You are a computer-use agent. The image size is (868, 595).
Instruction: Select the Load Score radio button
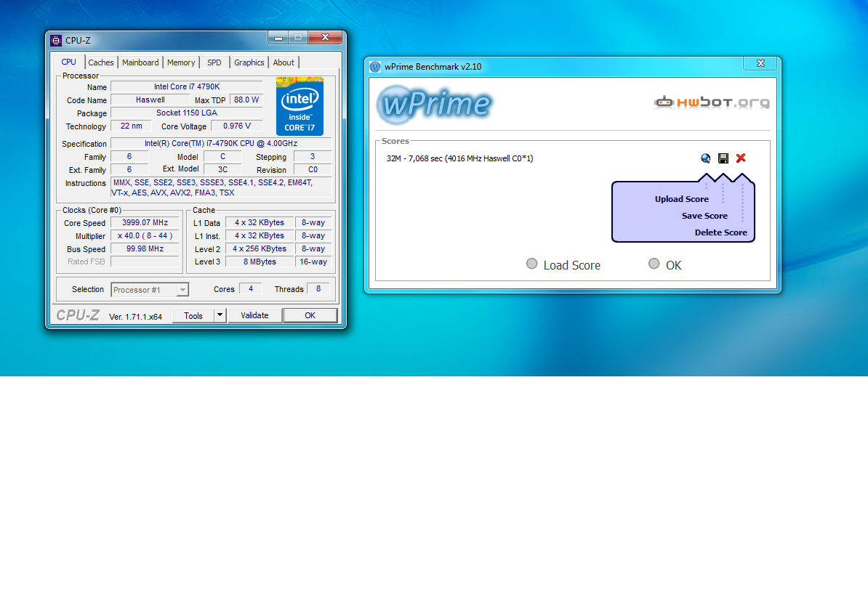point(532,264)
